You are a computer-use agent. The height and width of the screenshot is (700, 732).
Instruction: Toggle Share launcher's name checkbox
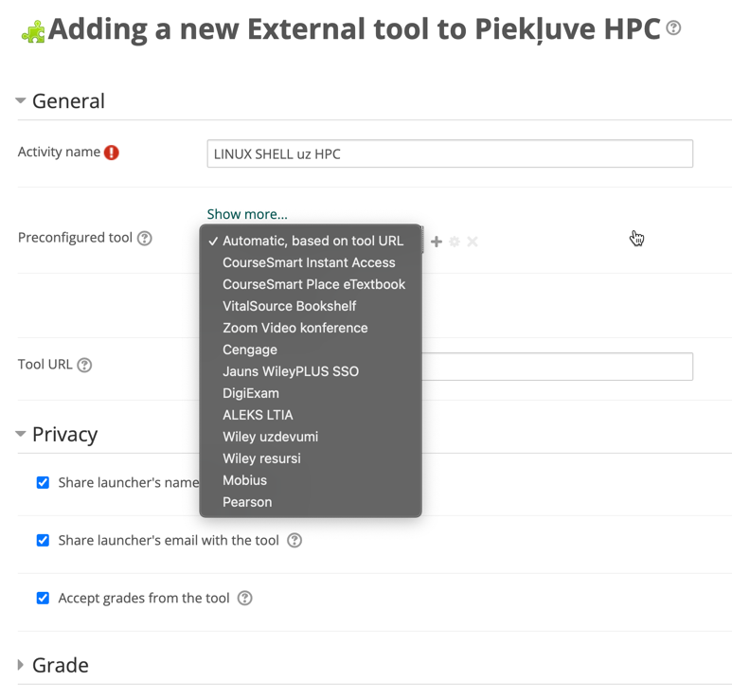pos(43,482)
